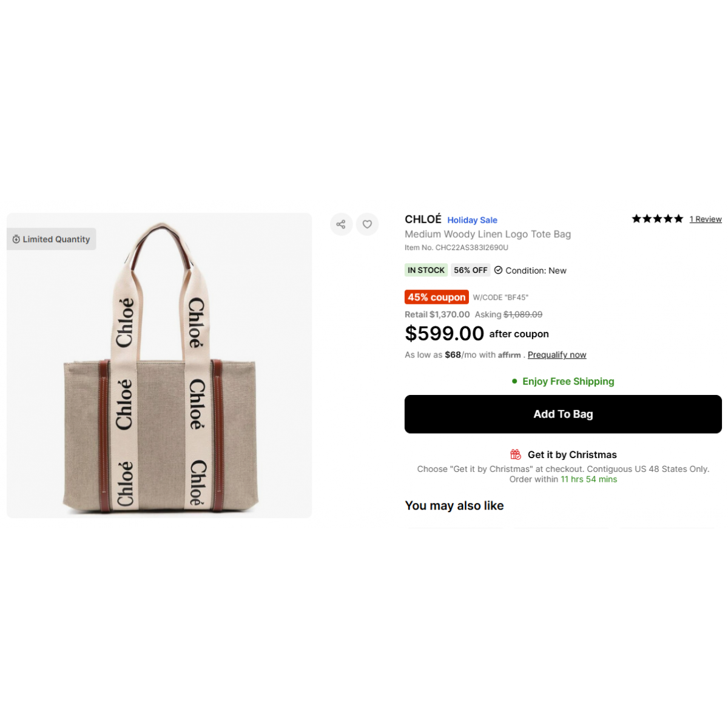
Task: Click the Limited Quantity label
Action: pyautogui.click(x=56, y=239)
